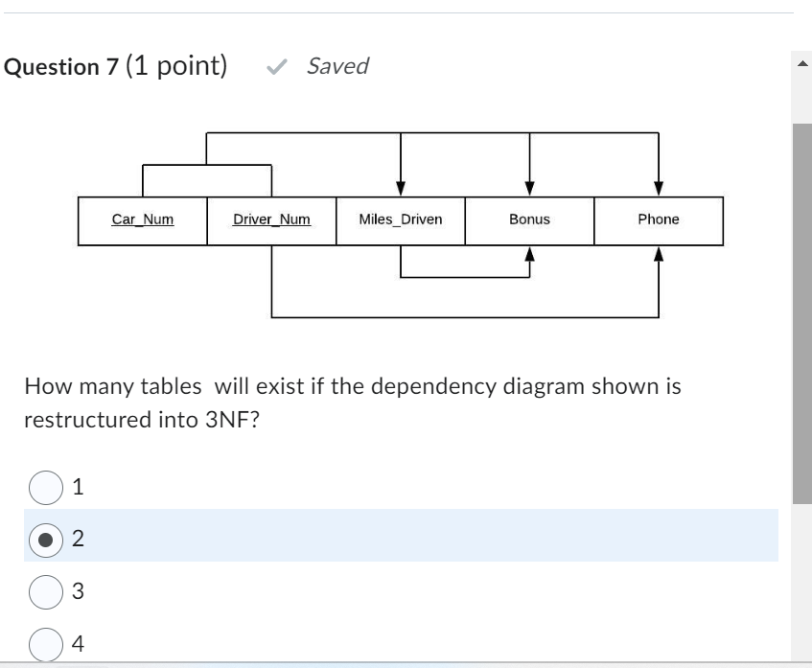Click the Bonus field in the diagram
Viewport: 812px width, 668px height.
(x=528, y=219)
